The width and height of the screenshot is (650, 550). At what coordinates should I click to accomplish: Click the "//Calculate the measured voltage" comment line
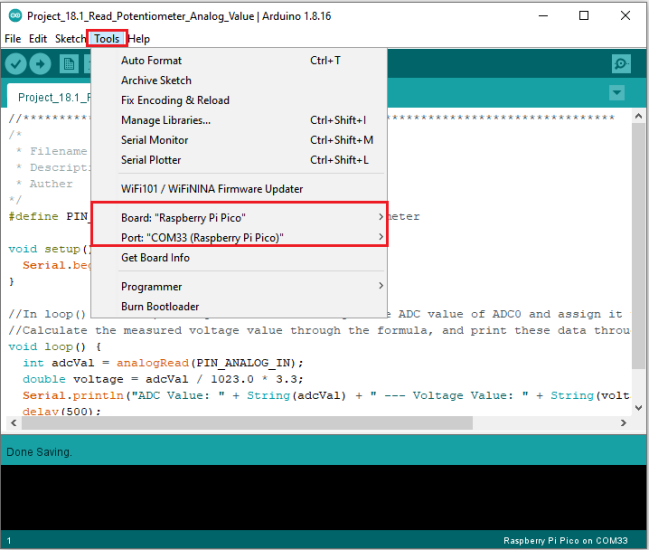click(x=319, y=330)
